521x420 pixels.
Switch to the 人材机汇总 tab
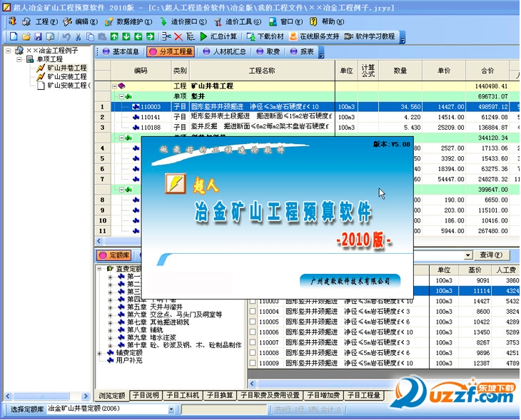(225, 51)
